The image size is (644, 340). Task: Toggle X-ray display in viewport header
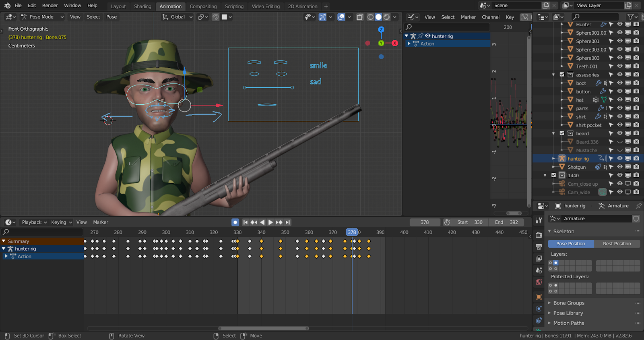(360, 17)
